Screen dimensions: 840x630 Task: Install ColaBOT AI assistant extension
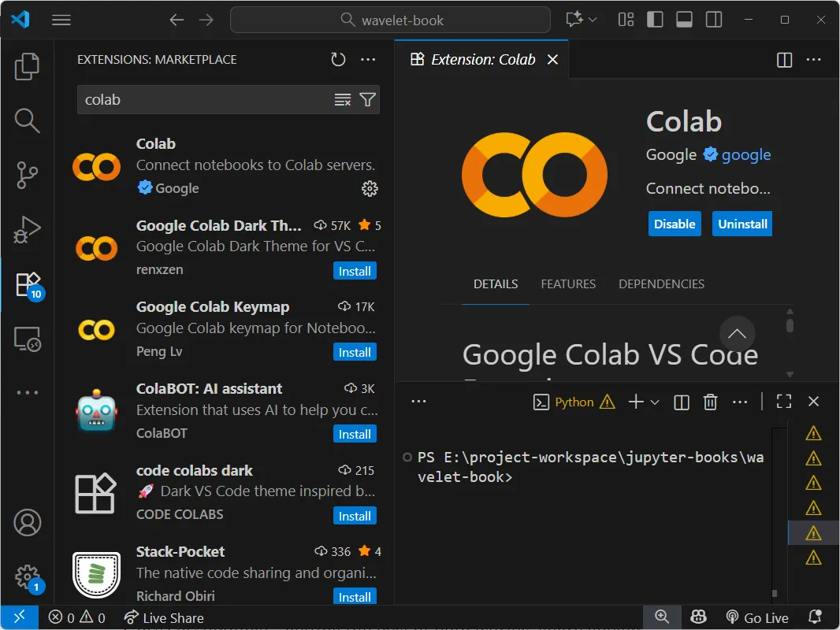tap(355, 434)
